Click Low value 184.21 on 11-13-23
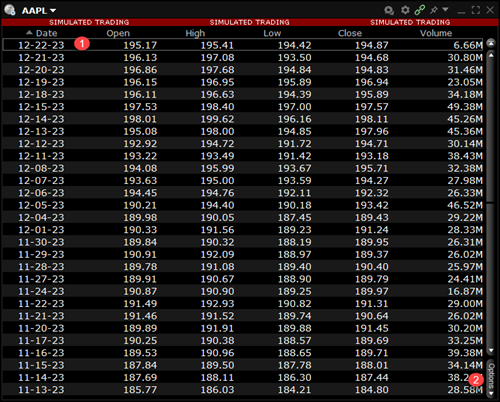500x402 pixels. (295, 390)
